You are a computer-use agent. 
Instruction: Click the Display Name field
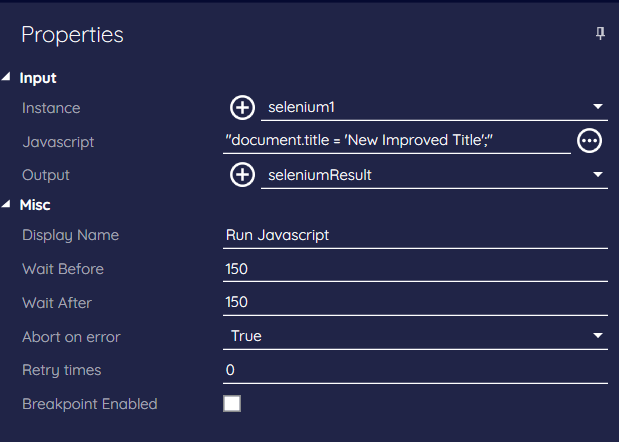point(415,235)
